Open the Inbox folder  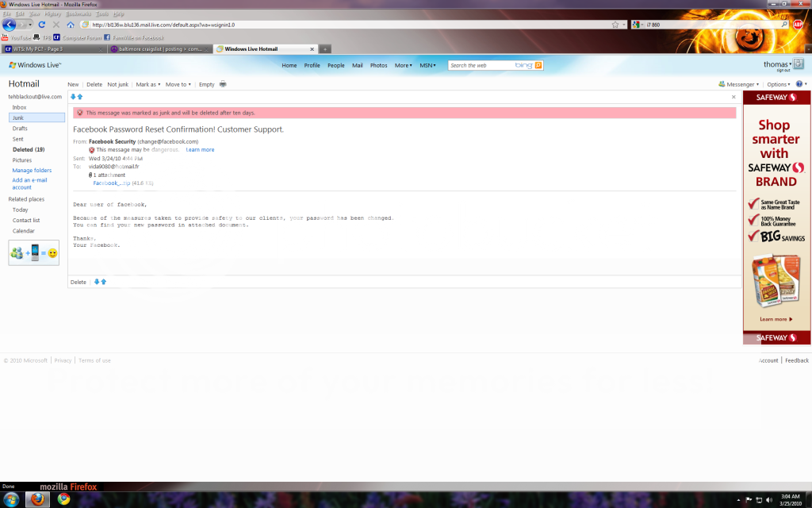coord(20,107)
